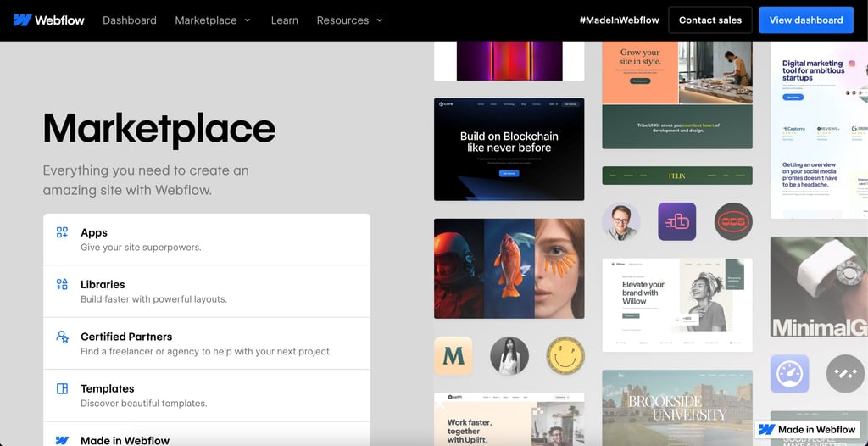Viewport: 868px width, 446px height.
Task: Open the Brookside University template thumbnail
Action: [x=677, y=408]
